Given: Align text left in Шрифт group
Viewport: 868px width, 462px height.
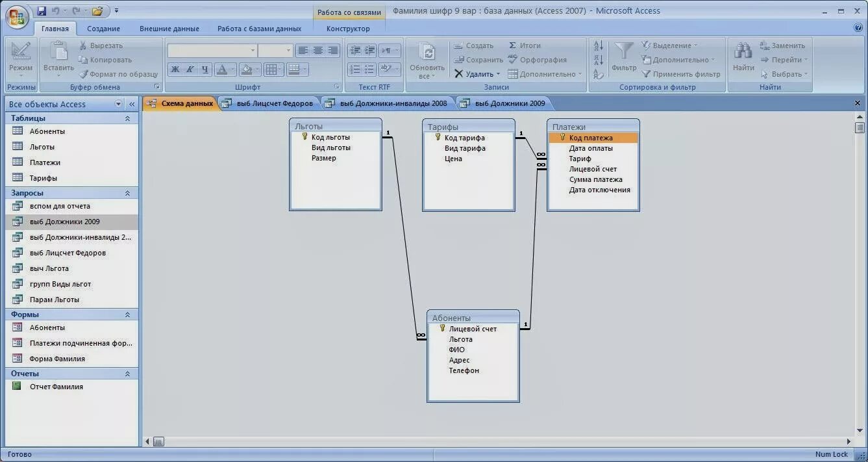Looking at the screenshot, I should 303,51.
